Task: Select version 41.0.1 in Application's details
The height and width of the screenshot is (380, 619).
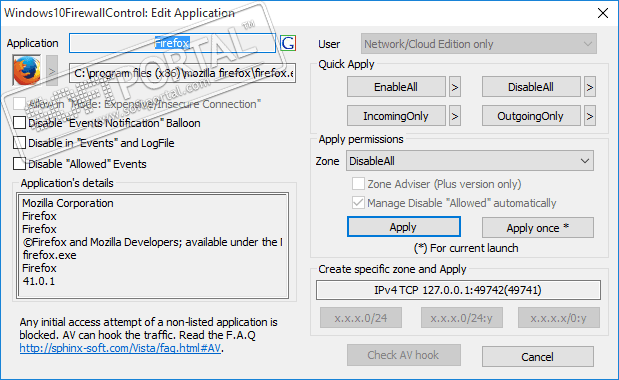Action: pyautogui.click(x=39, y=281)
